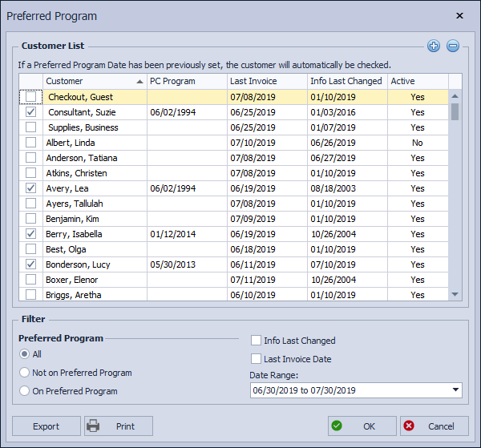481x448 pixels.
Task: Click the Export button
Action: point(46,426)
